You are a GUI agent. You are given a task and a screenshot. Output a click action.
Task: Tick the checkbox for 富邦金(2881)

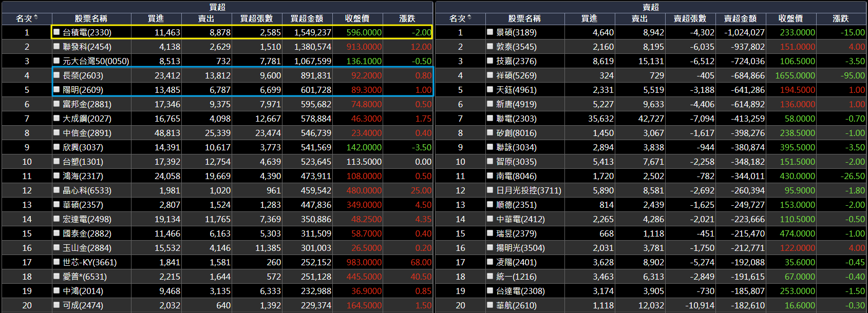[56, 104]
